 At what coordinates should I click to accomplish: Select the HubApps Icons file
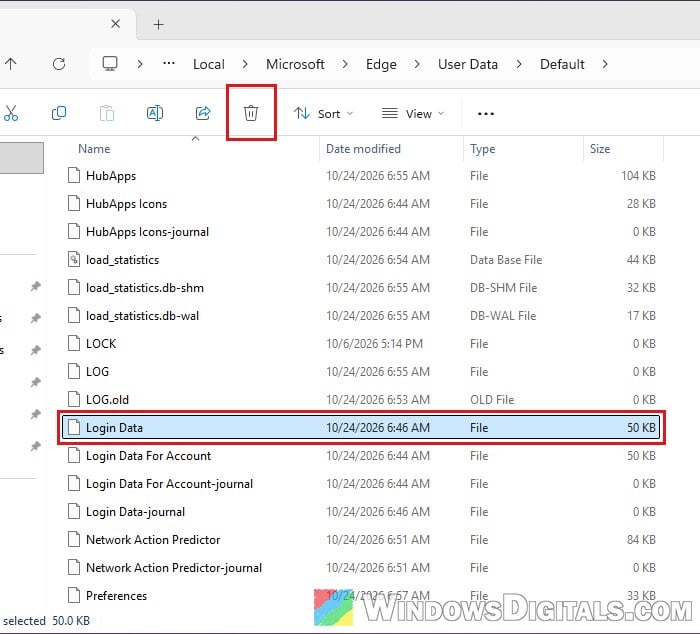click(362, 204)
